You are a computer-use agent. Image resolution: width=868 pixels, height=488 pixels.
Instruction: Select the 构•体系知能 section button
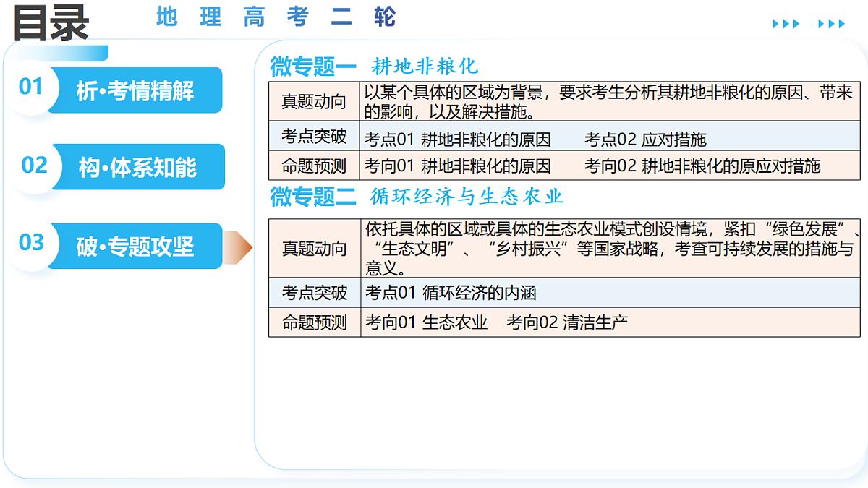pos(137,167)
